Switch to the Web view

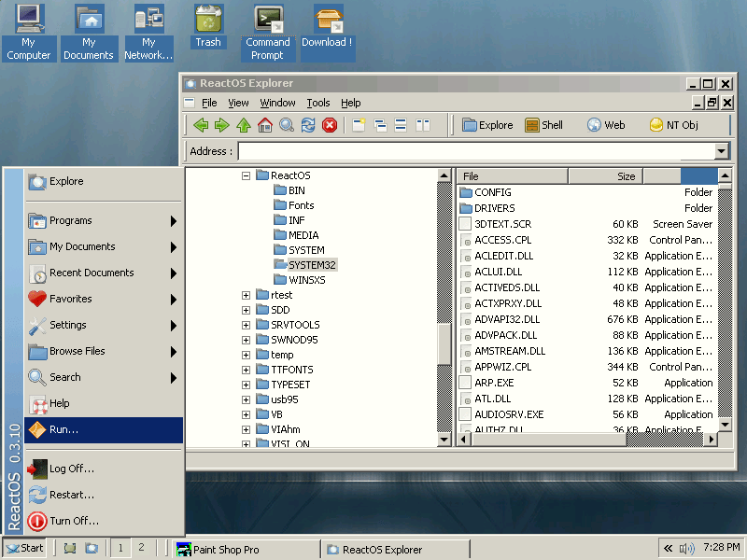pyautogui.click(x=606, y=124)
